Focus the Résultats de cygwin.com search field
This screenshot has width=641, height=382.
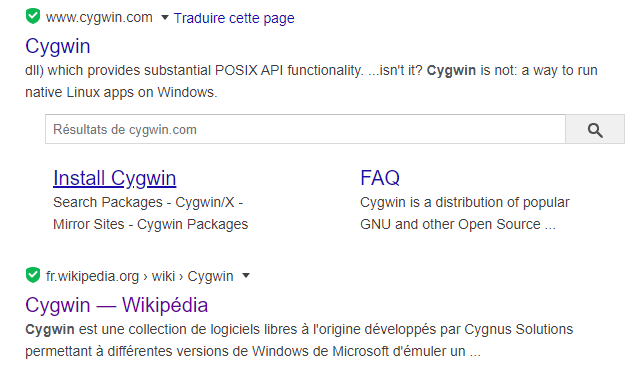click(305, 129)
